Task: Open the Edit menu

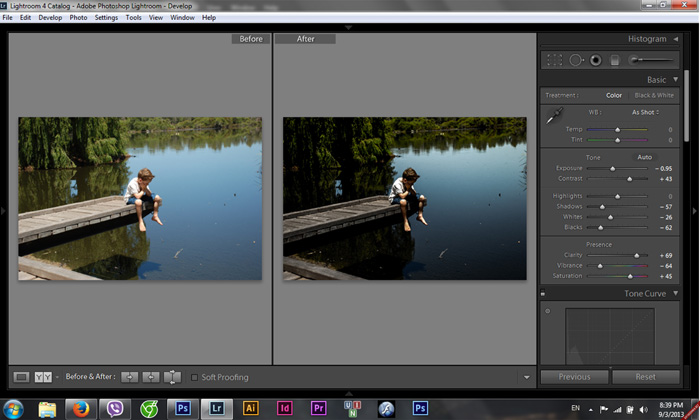Action: [25, 17]
